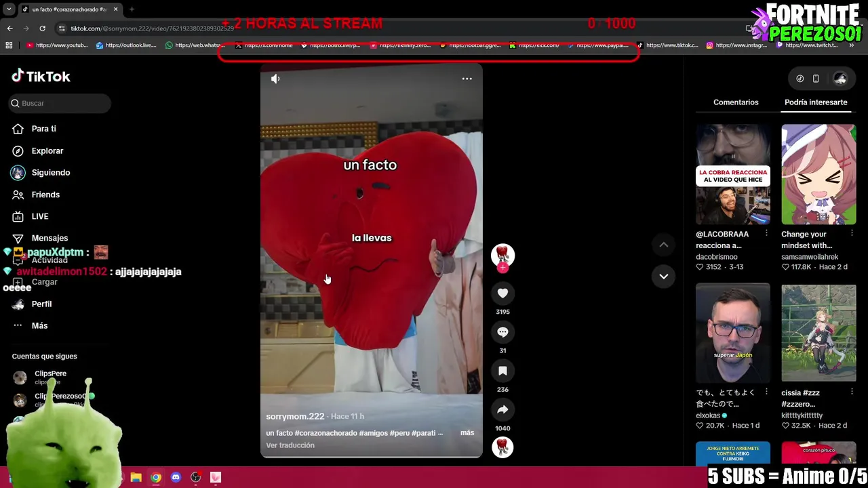Open kittttykittttty username link
The width and height of the screenshot is (868, 488).
[x=802, y=415]
